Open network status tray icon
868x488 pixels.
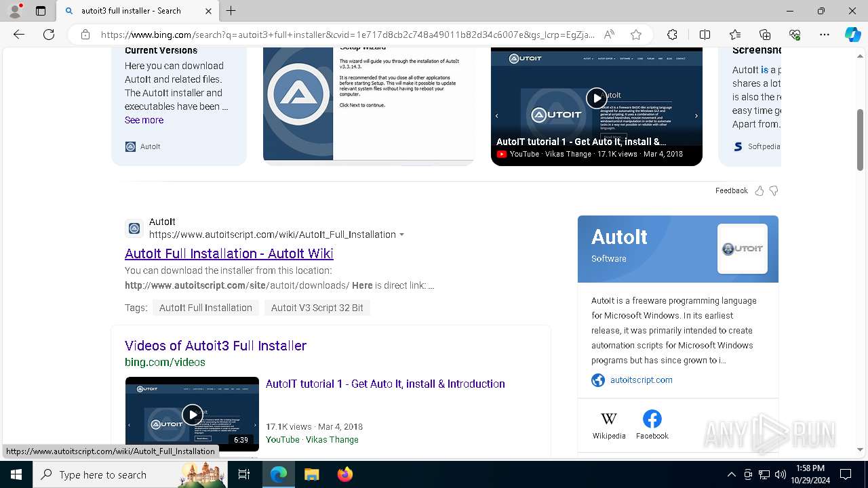click(764, 474)
